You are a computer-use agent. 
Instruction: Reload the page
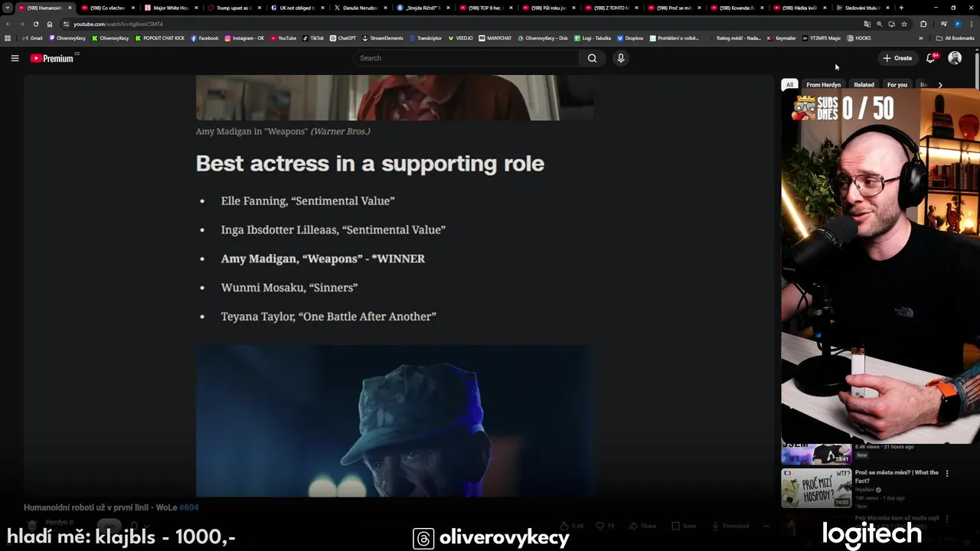[x=36, y=24]
